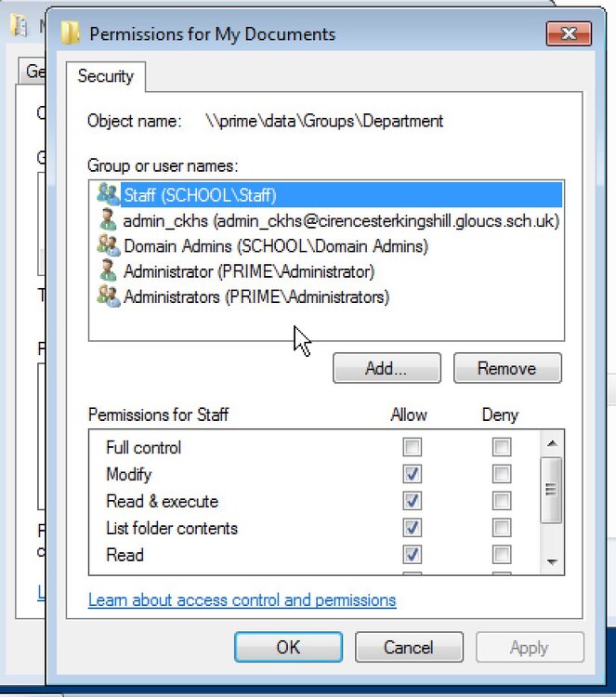Check Deny for Read permission
This screenshot has width=616, height=697.
[502, 554]
